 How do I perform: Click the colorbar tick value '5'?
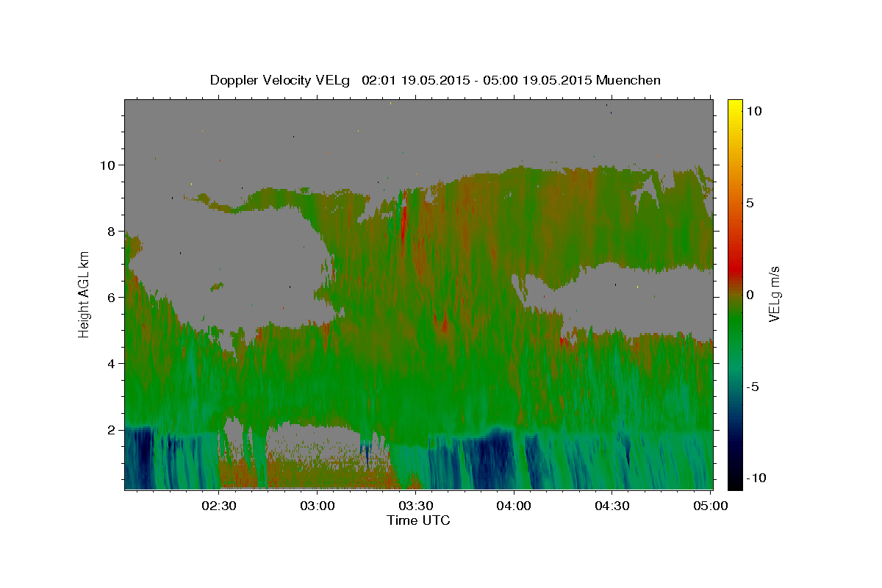pos(750,203)
